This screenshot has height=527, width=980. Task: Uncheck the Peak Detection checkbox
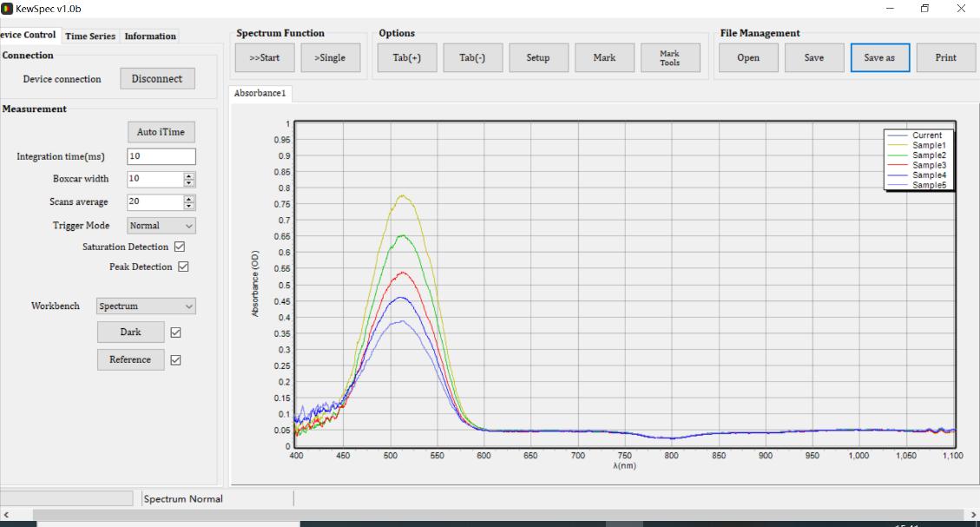click(183, 267)
